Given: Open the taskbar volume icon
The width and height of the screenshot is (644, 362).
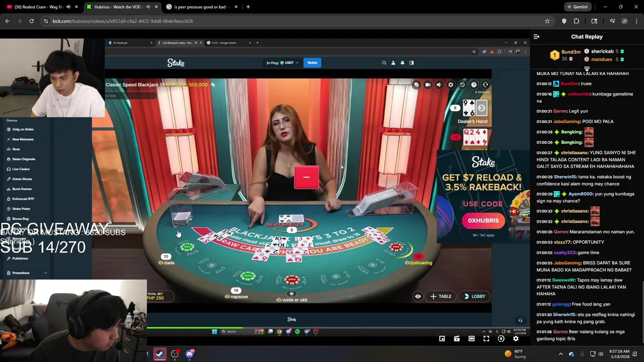Looking at the screenshot, I should click(x=600, y=354).
